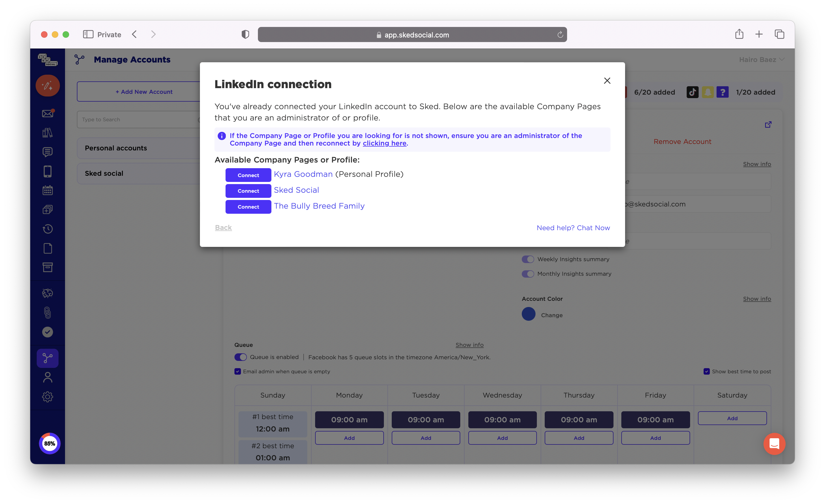The height and width of the screenshot is (504, 825).
Task: Open the calendar icon in sidebar
Action: tap(47, 190)
